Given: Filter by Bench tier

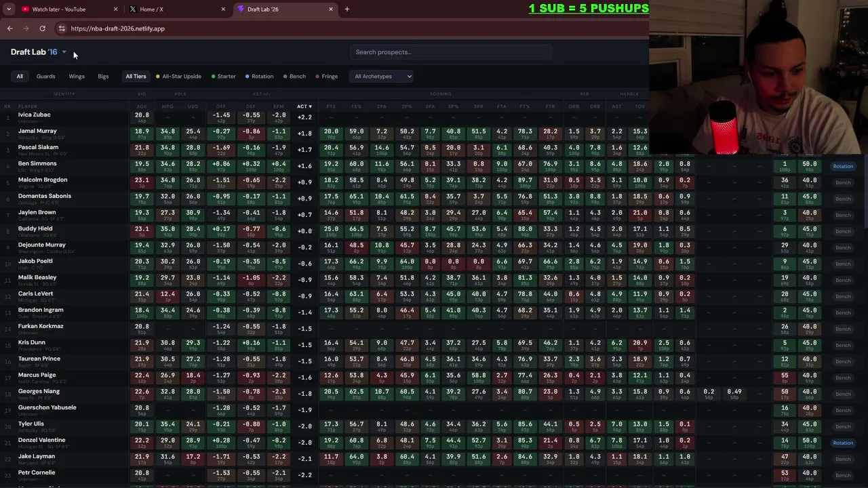Looking at the screenshot, I should click(x=294, y=77).
